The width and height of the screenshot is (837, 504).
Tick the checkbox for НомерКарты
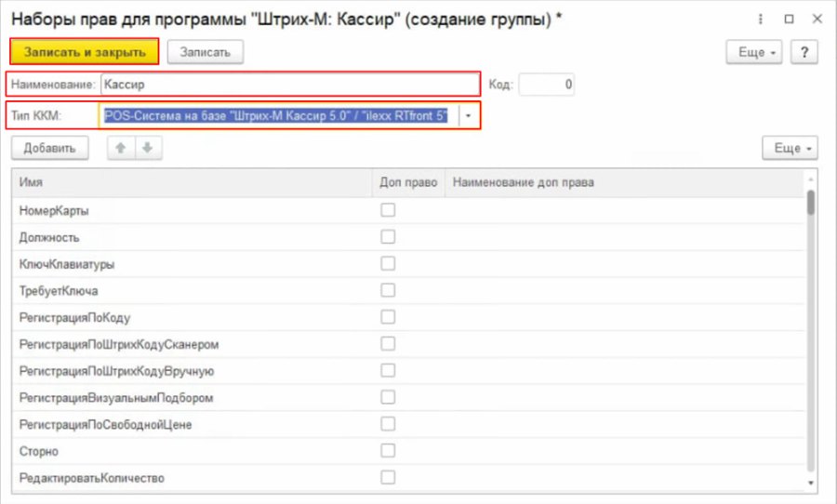pos(388,210)
